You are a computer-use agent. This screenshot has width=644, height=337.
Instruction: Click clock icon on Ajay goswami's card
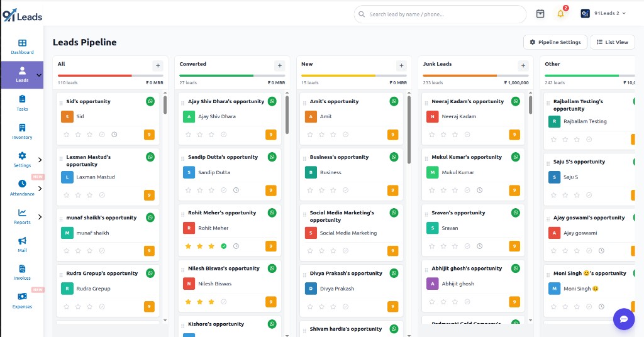tap(601, 251)
